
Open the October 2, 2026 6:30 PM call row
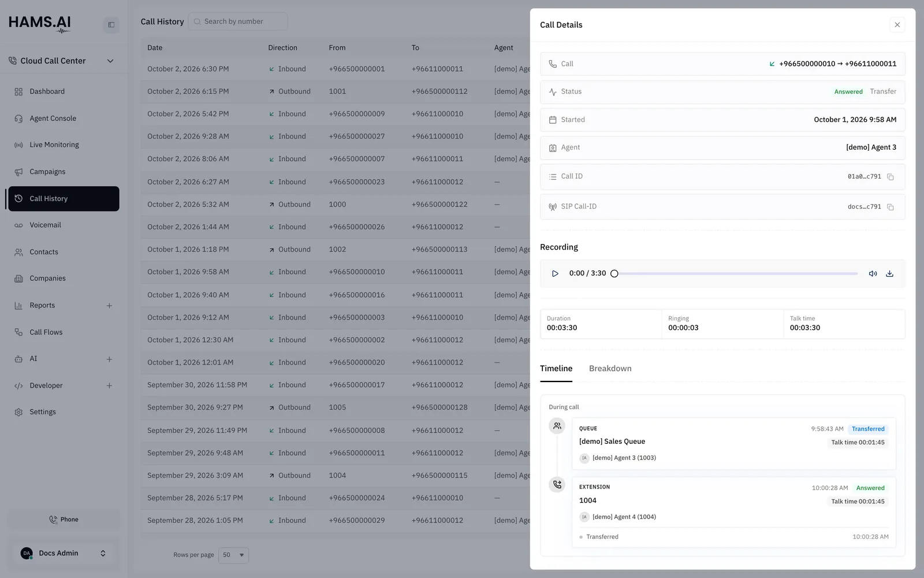335,69
